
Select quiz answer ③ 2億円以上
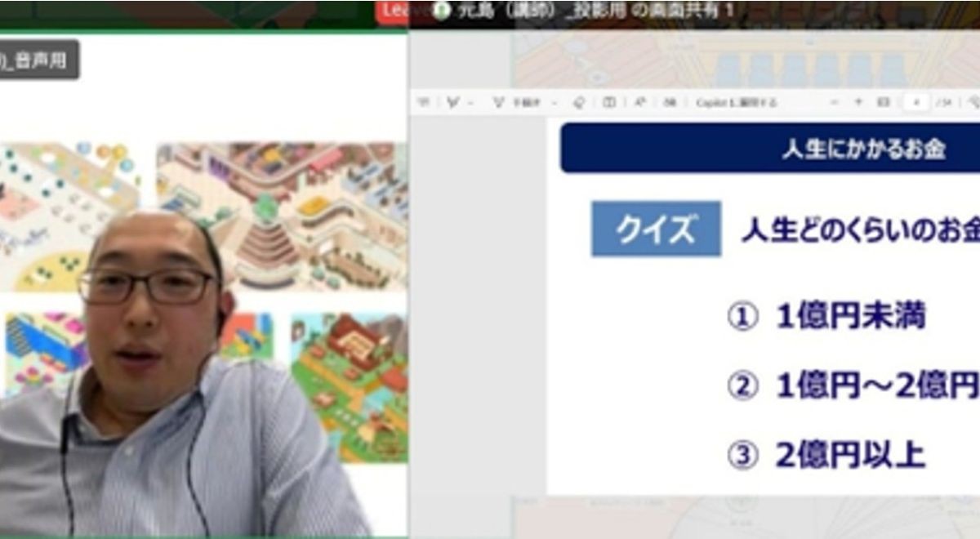pyautogui.click(x=826, y=456)
